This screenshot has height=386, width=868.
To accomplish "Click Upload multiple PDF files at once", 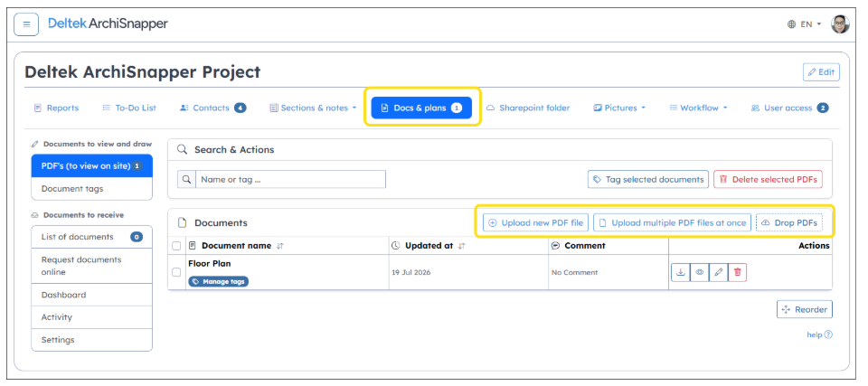I will coord(673,222).
